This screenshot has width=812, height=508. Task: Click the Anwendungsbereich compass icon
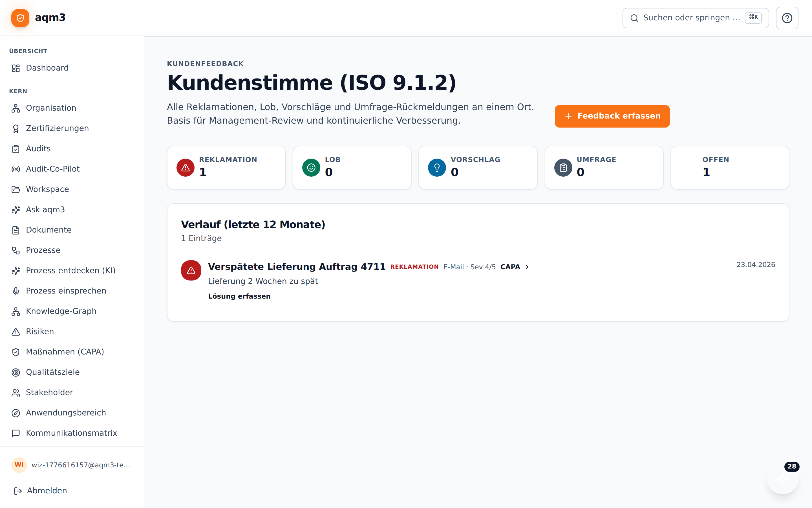[16, 413]
